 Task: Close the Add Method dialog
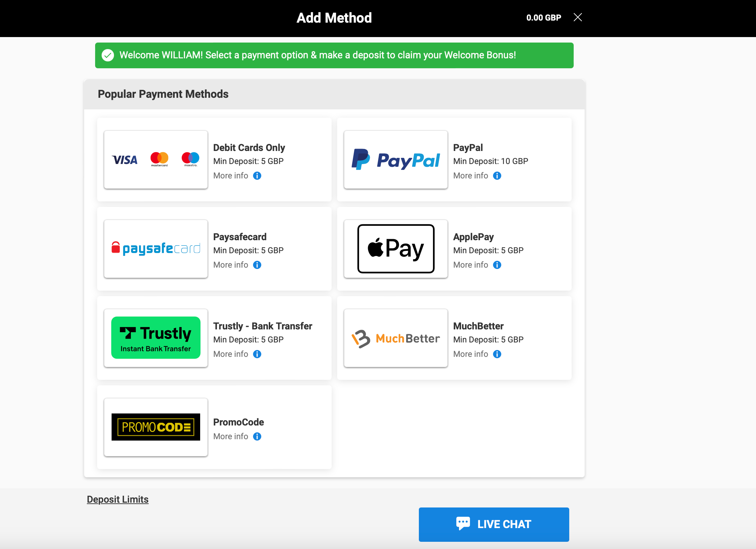(578, 17)
